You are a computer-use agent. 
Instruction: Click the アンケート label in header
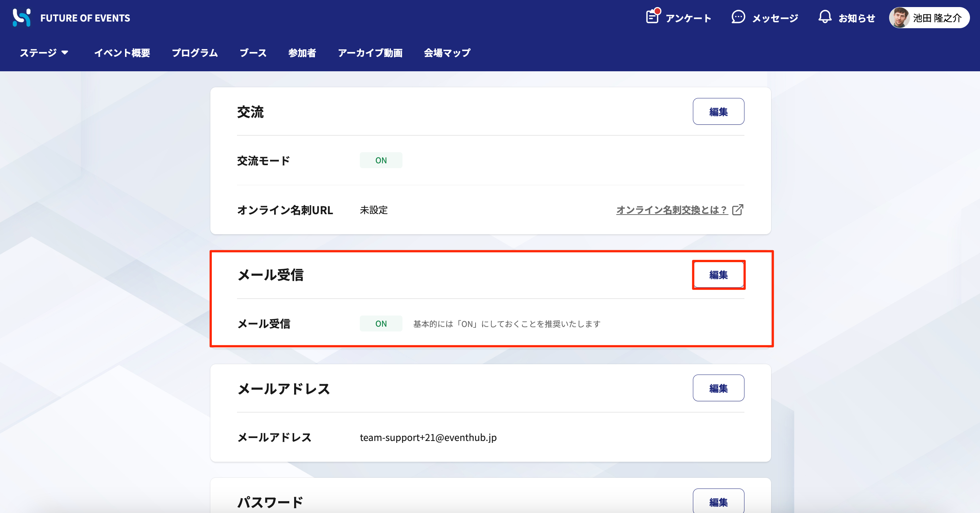click(x=688, y=18)
